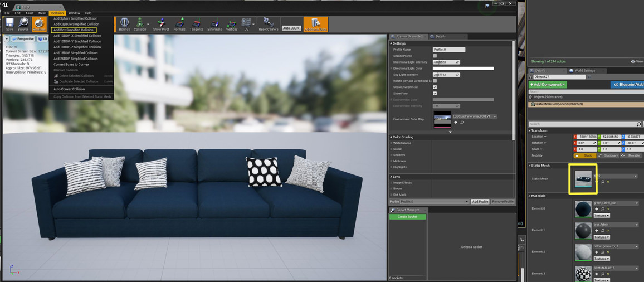The height and width of the screenshot is (282, 644).
Task: Open the File menu
Action: pyautogui.click(x=7, y=13)
